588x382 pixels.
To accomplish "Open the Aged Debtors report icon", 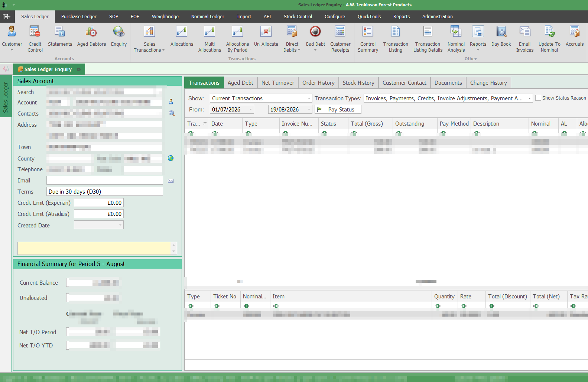I will tap(91, 36).
